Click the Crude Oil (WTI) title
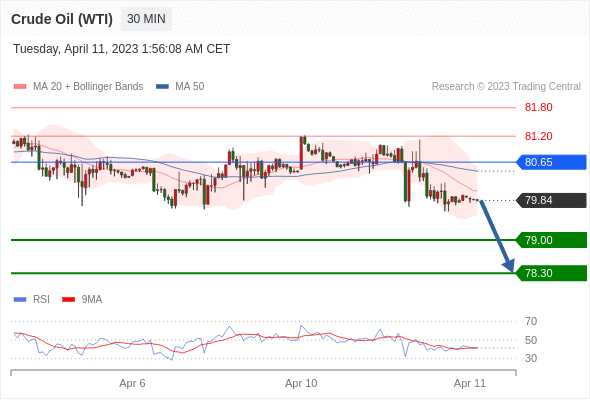590x400 pixels. (x=62, y=19)
